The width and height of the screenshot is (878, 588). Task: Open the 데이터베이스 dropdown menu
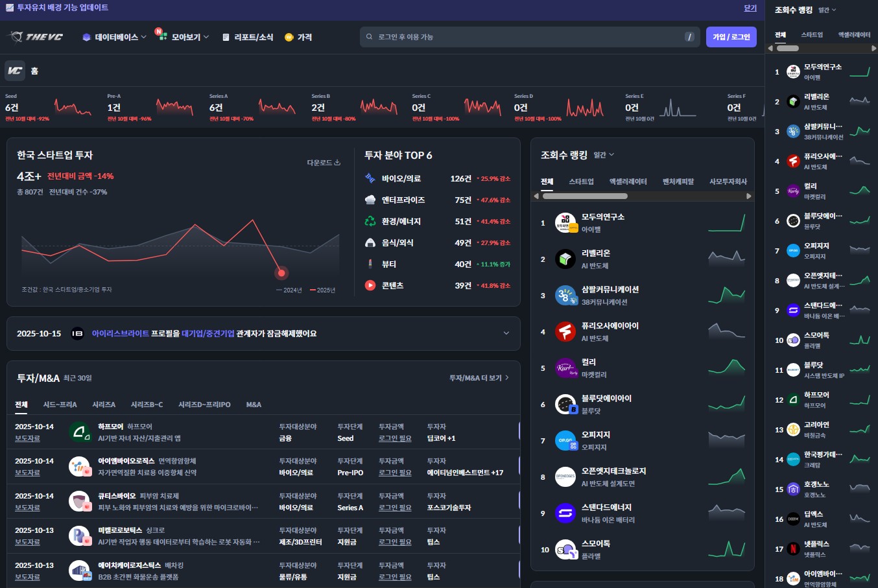tap(114, 37)
